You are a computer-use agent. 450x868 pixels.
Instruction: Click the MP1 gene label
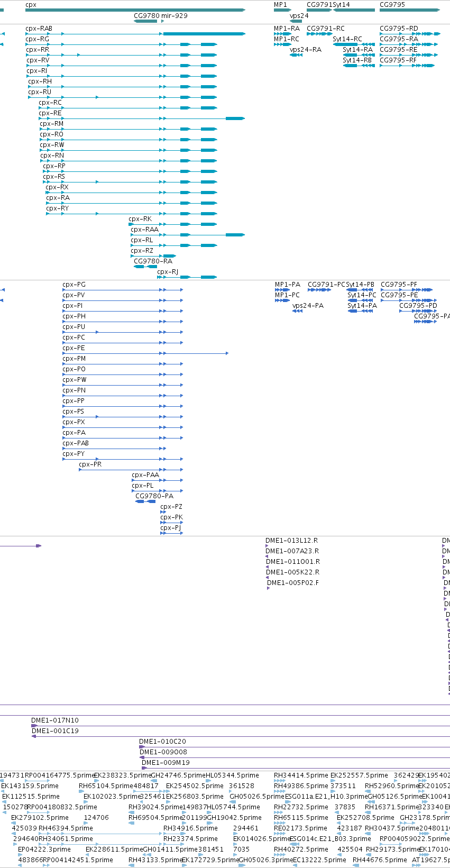280,5
